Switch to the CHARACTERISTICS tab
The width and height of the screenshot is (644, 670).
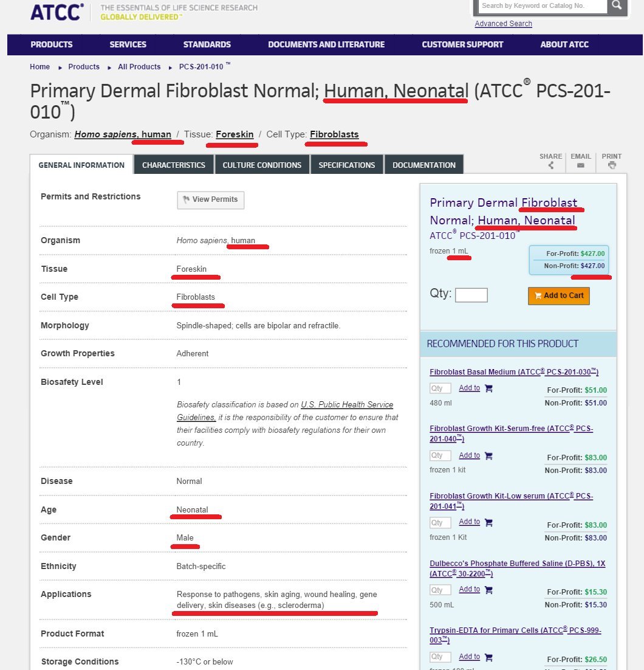pyautogui.click(x=174, y=165)
